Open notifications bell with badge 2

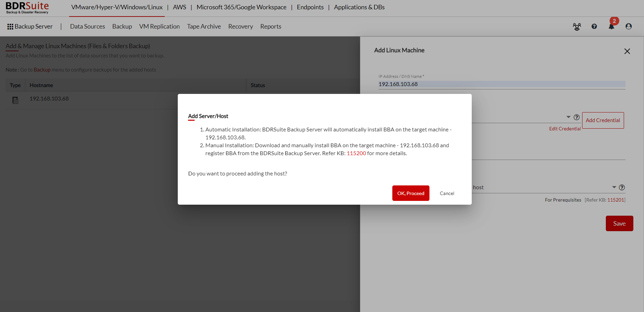tap(612, 25)
